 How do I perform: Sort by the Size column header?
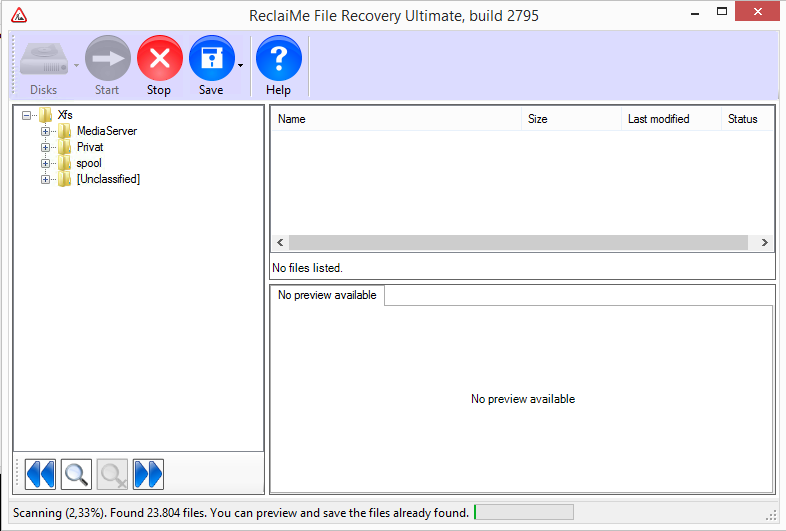click(571, 119)
